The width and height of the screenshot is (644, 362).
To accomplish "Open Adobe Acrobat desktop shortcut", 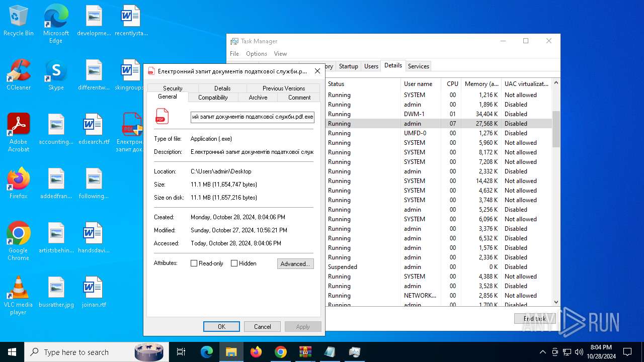I will click(x=19, y=133).
